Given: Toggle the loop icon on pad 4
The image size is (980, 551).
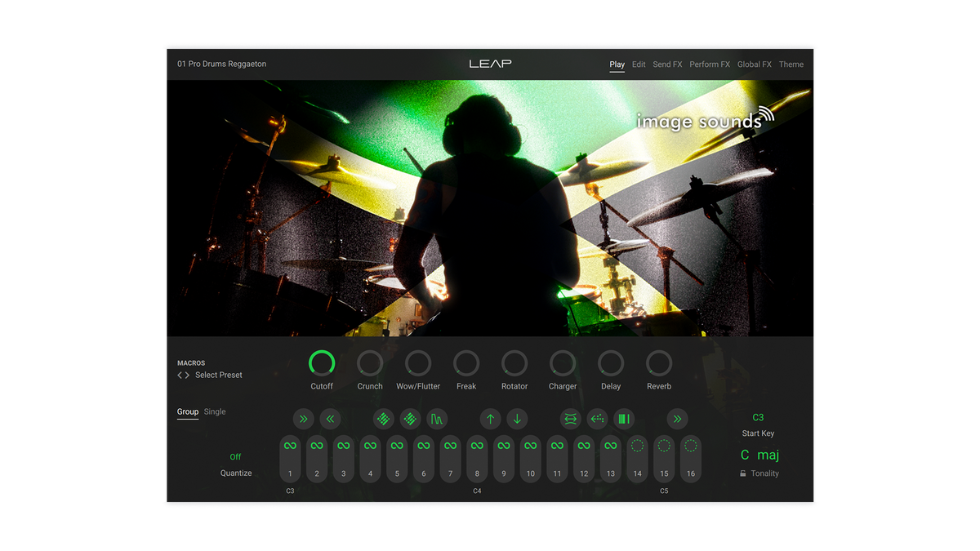Looking at the screenshot, I should pos(370,446).
